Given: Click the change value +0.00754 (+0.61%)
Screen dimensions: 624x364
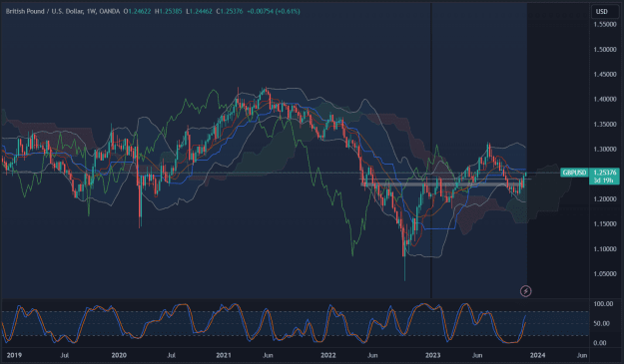Looking at the screenshot, I should [274, 12].
